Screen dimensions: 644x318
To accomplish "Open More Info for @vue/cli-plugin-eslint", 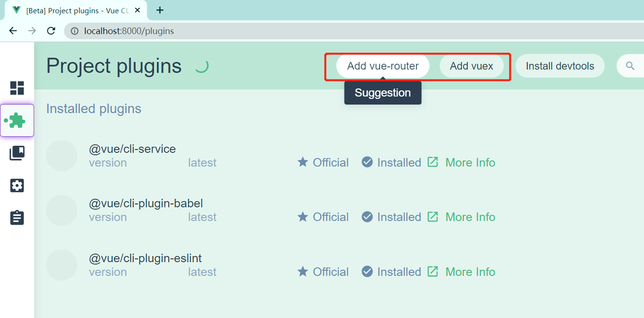I will 470,272.
